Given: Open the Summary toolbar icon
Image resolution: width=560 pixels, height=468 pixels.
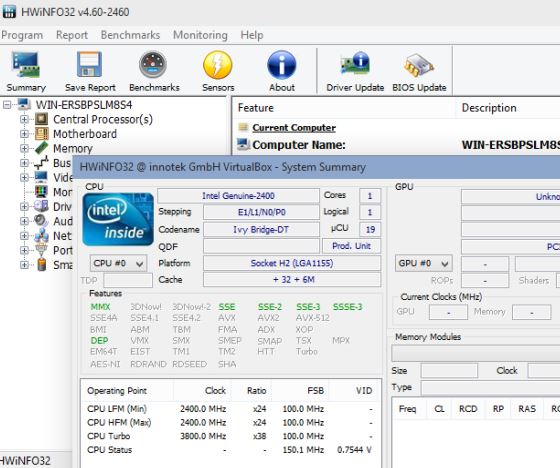Looking at the screenshot, I should 26,65.
